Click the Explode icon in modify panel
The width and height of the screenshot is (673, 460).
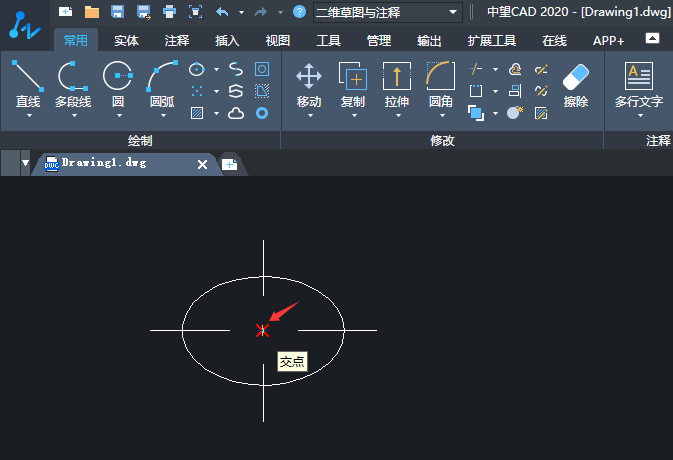click(x=515, y=113)
